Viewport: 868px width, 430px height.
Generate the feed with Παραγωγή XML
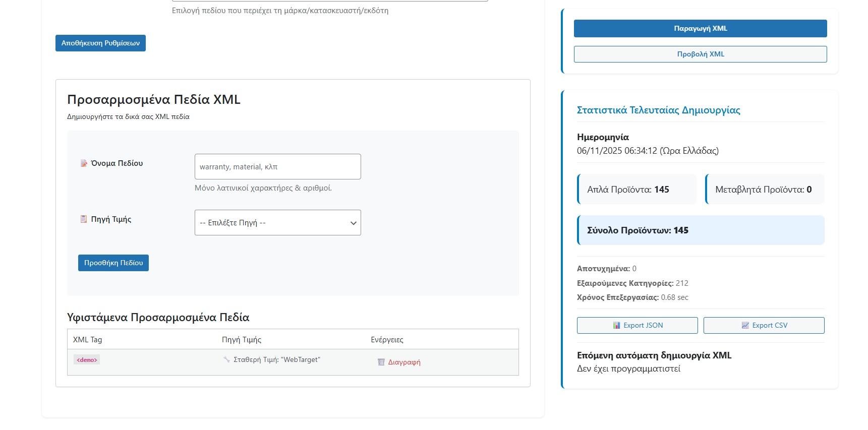click(x=700, y=29)
